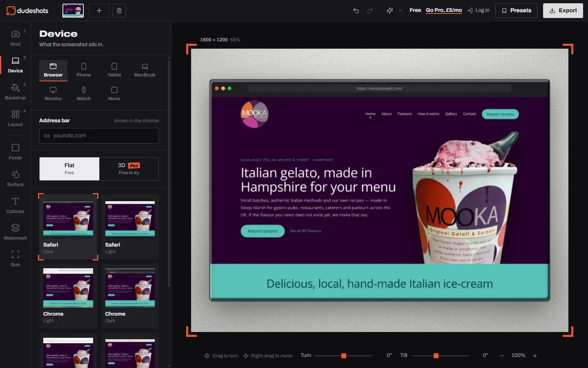Open the Shot section in sidebar
The height and width of the screenshot is (368, 588).
[16, 38]
